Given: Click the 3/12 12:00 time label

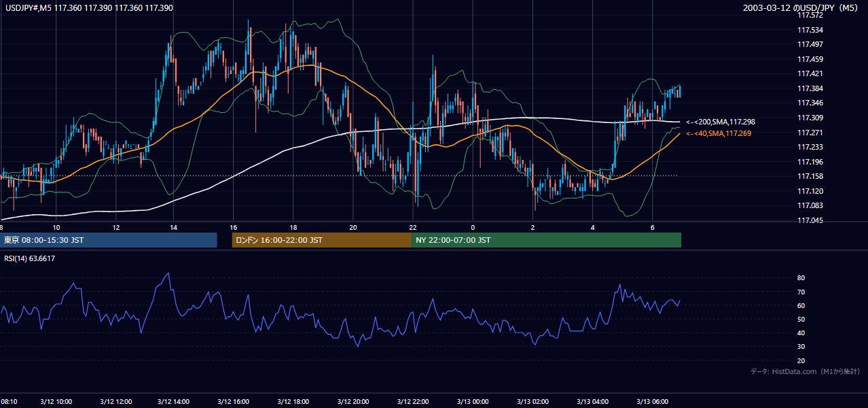Looking at the screenshot, I should tap(115, 401).
